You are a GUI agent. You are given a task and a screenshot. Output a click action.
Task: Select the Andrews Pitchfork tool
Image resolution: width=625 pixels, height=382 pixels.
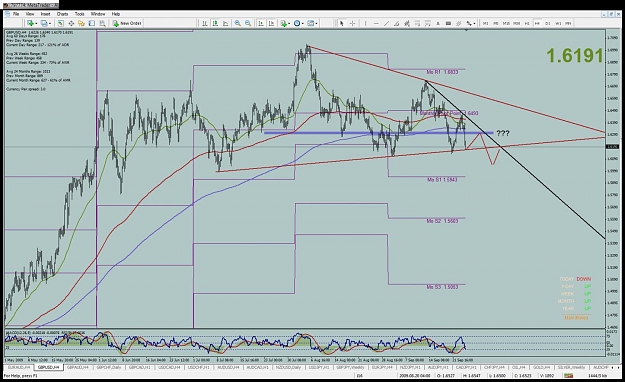click(458, 24)
